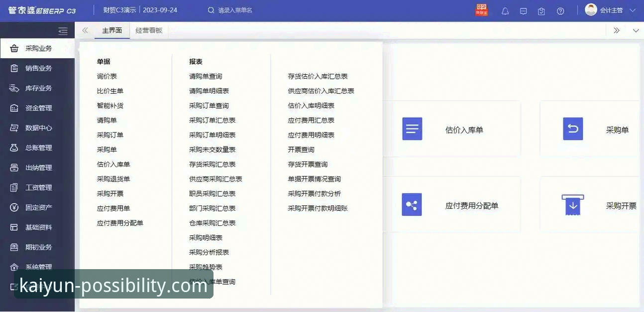Open 供应商采购汇总表 report
644x312 pixels.
[215, 179]
